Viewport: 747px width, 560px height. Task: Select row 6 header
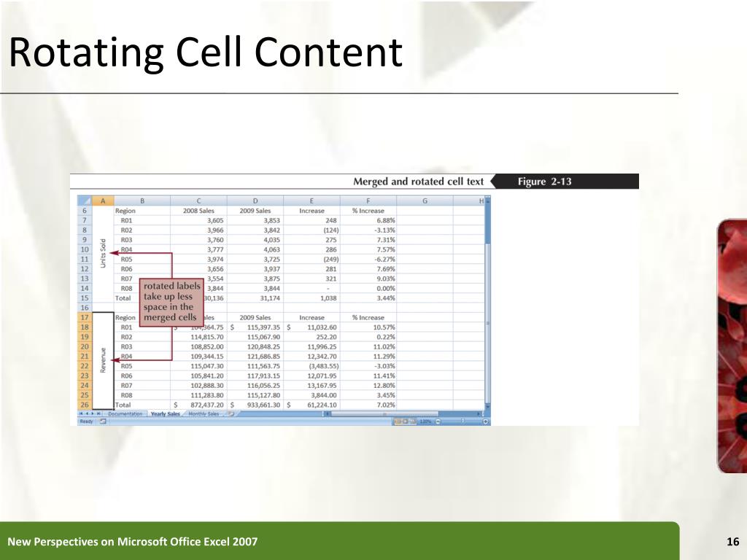[85, 211]
